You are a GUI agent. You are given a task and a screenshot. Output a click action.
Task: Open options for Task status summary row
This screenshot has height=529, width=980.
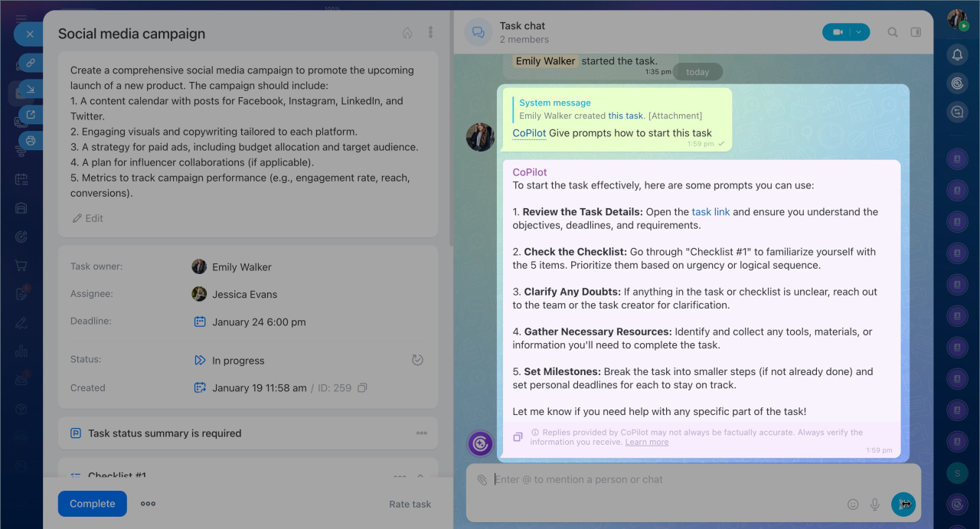point(421,433)
